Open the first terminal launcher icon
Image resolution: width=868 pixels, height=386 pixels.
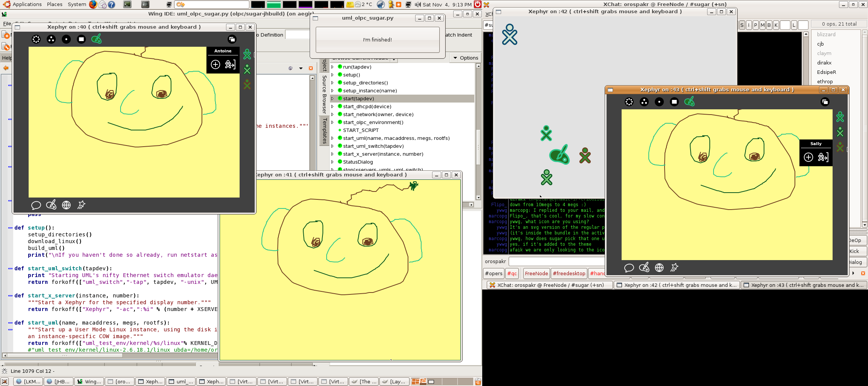(128, 5)
